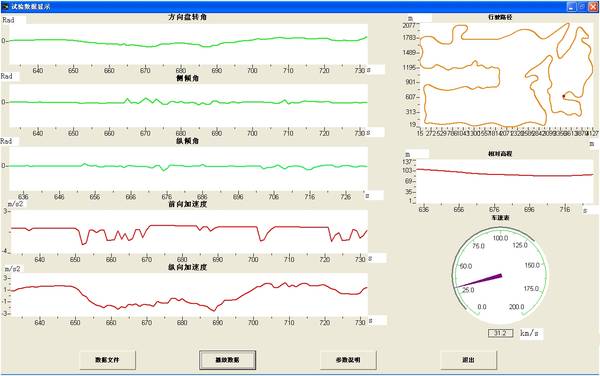Viewport: 600px width, 376px height.
Task: Click the maximize window button
Action: coord(582,7)
